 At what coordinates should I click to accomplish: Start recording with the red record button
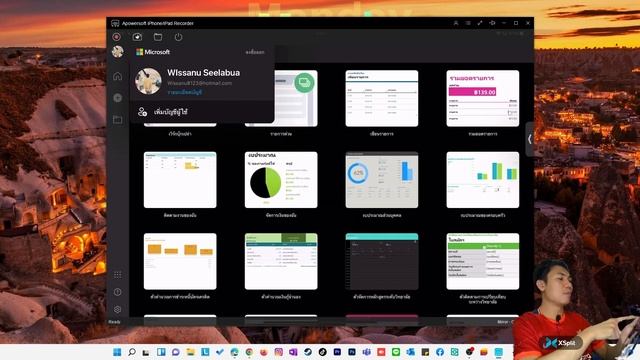pos(116,37)
